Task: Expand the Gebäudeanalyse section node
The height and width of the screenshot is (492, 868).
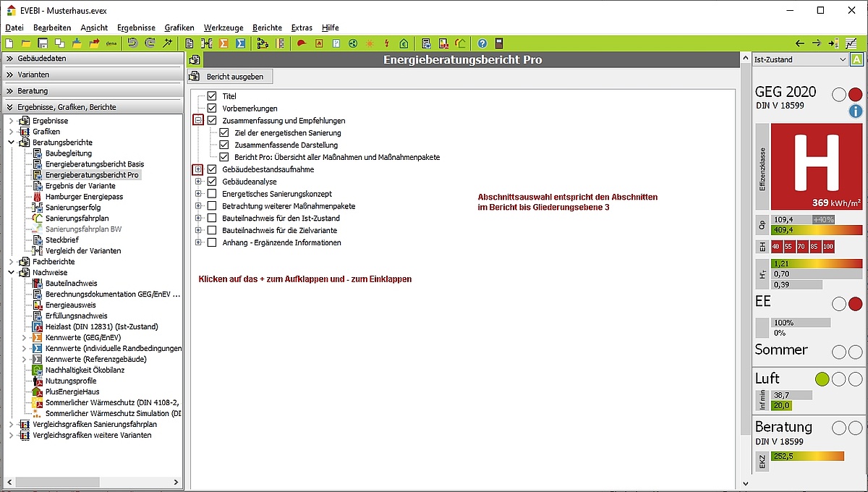Action: tap(198, 181)
